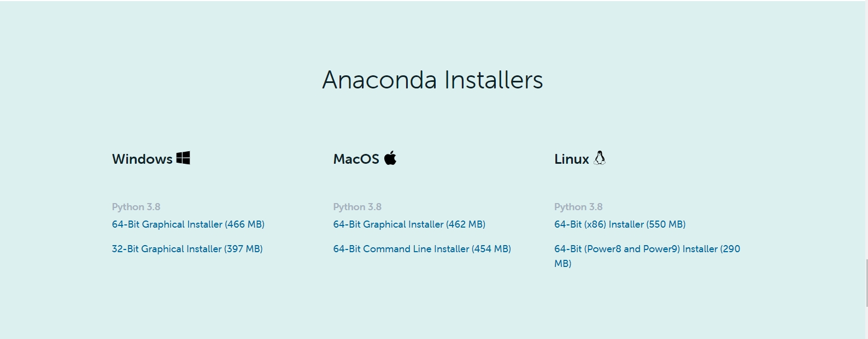Screen dimensions: 868x339
Task: Click the Python 3.8 label under MacOS
Action: click(x=357, y=207)
